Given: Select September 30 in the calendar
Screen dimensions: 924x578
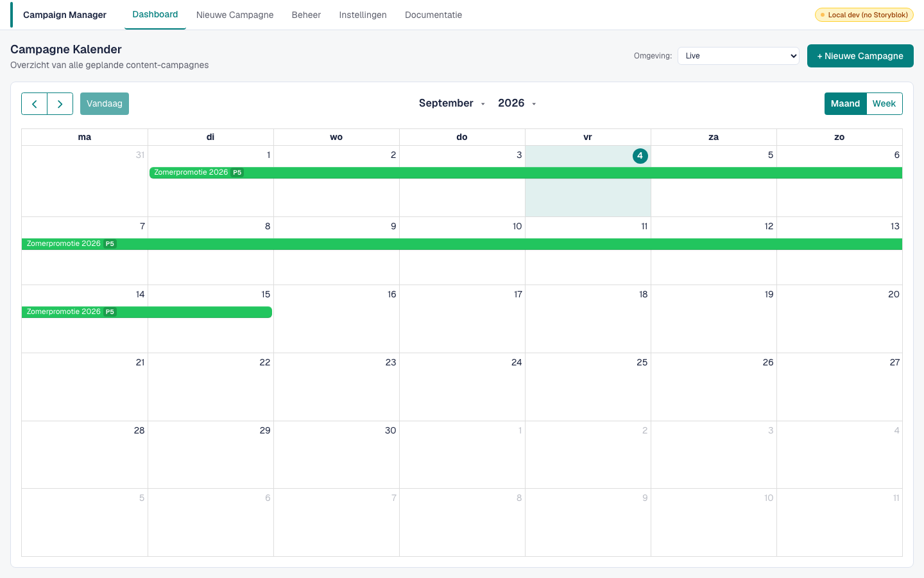Looking at the screenshot, I should point(336,455).
